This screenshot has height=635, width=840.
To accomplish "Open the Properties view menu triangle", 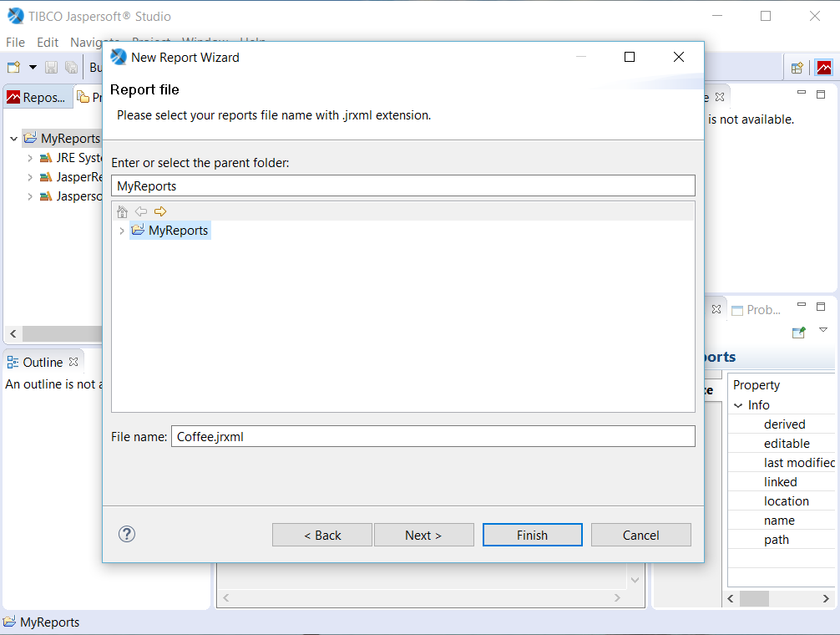I will click(x=823, y=331).
